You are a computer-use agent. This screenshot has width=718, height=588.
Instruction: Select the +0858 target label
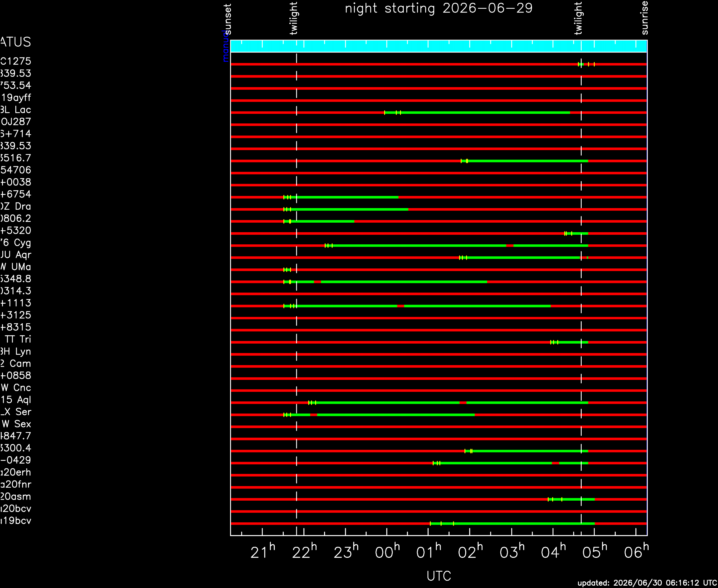click(x=16, y=376)
